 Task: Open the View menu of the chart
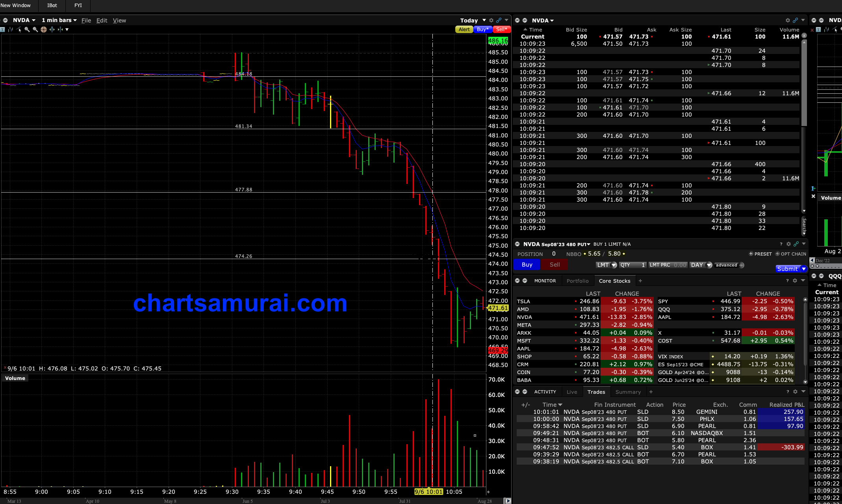pyautogui.click(x=119, y=20)
